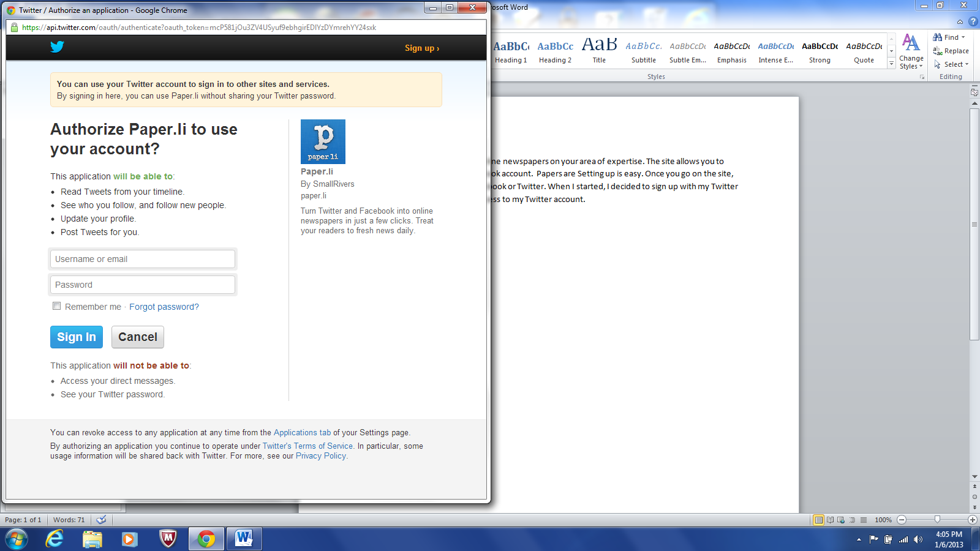Open the Forgot password link
This screenshot has width=980, height=551.
[164, 307]
